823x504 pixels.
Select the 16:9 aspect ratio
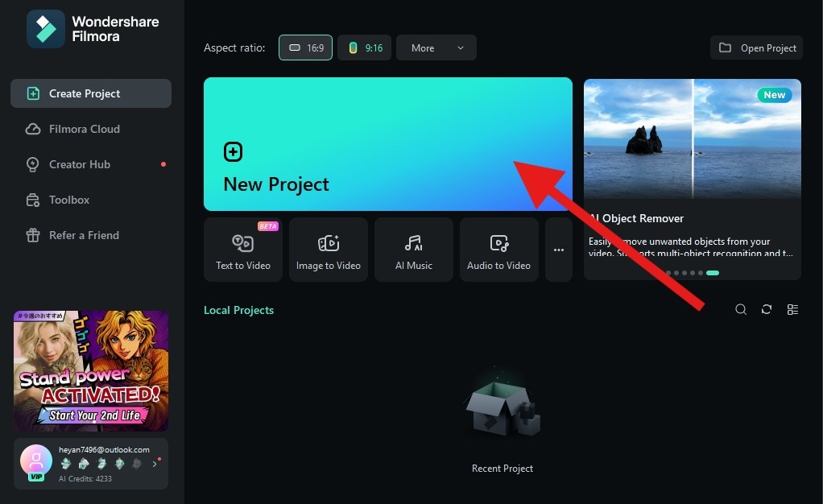pos(305,48)
